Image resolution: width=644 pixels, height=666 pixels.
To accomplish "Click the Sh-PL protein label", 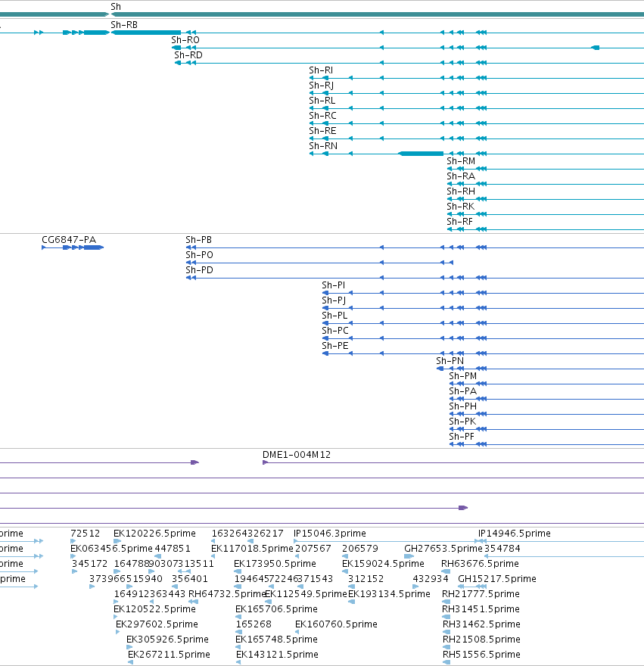I will pyautogui.click(x=334, y=316).
